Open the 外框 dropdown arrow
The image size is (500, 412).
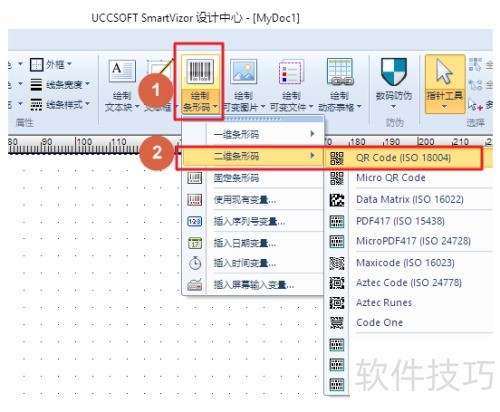[69, 64]
